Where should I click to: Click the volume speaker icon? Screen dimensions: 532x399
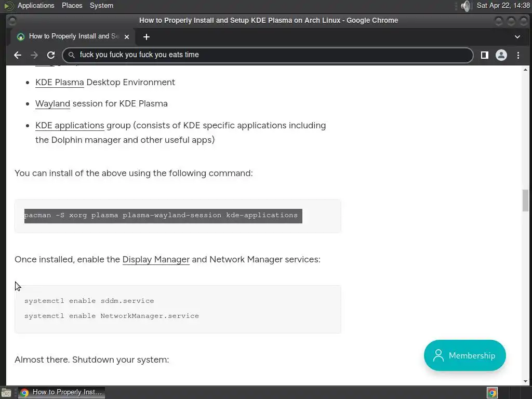pyautogui.click(x=466, y=6)
